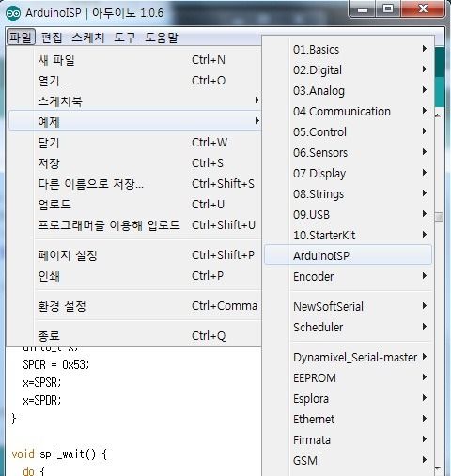
Task: Choose 프로그래머를 이용해 업로드 entry
Action: click(x=134, y=225)
